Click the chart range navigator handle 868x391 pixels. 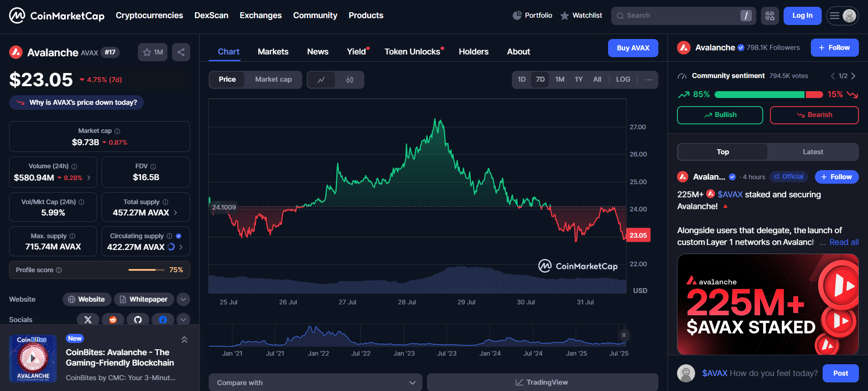point(624,335)
